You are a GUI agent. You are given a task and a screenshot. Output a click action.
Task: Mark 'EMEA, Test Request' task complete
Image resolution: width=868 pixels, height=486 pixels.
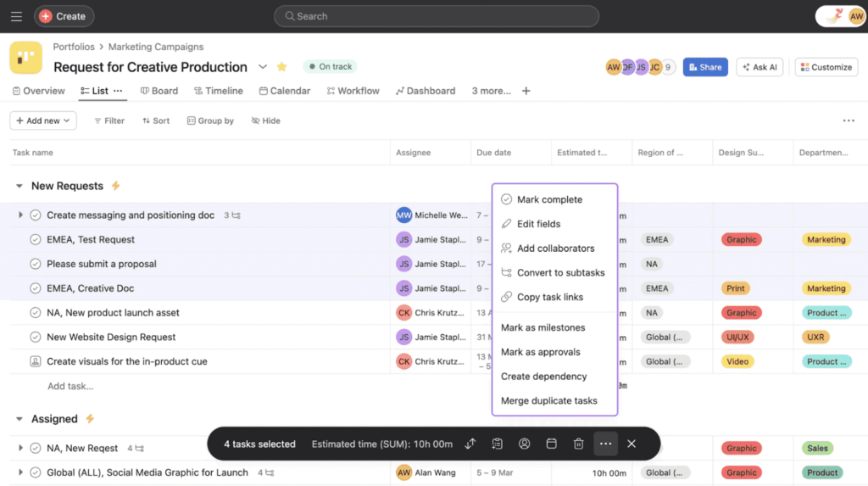point(36,240)
